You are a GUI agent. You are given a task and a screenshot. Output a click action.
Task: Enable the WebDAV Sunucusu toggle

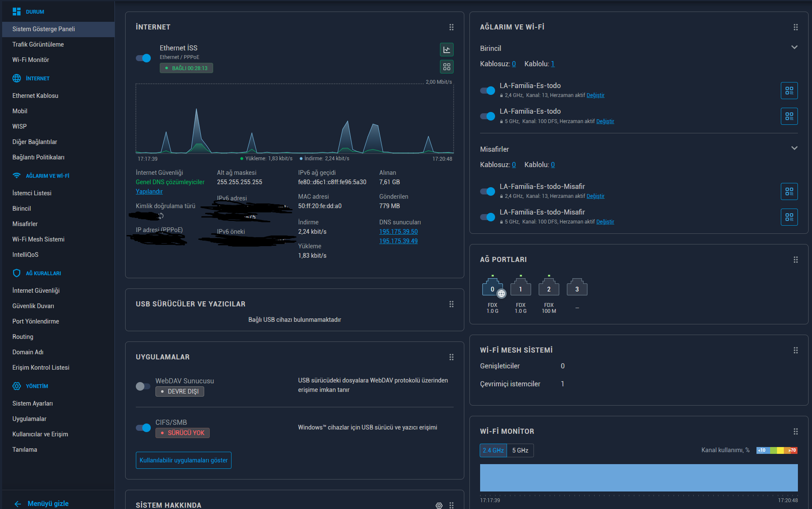click(143, 386)
